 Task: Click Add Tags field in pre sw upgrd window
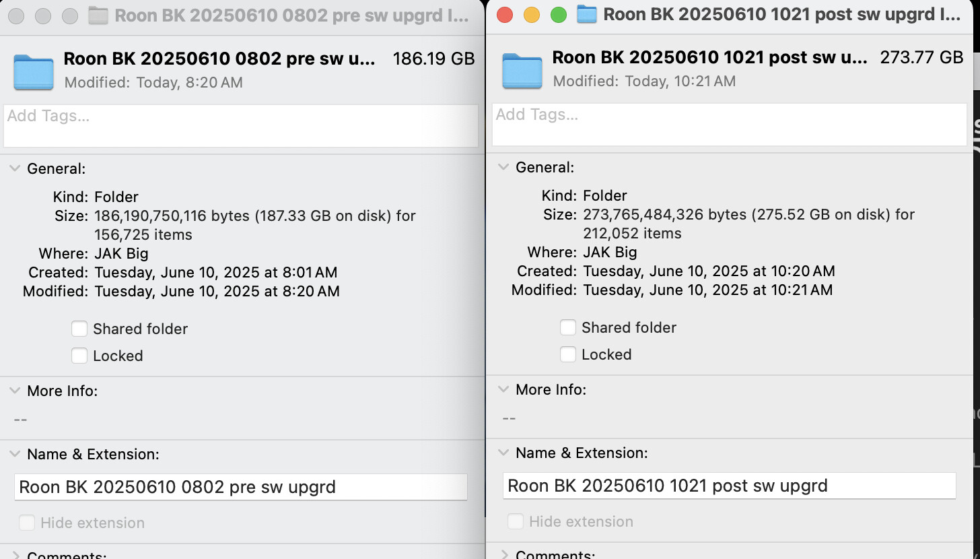click(x=241, y=126)
